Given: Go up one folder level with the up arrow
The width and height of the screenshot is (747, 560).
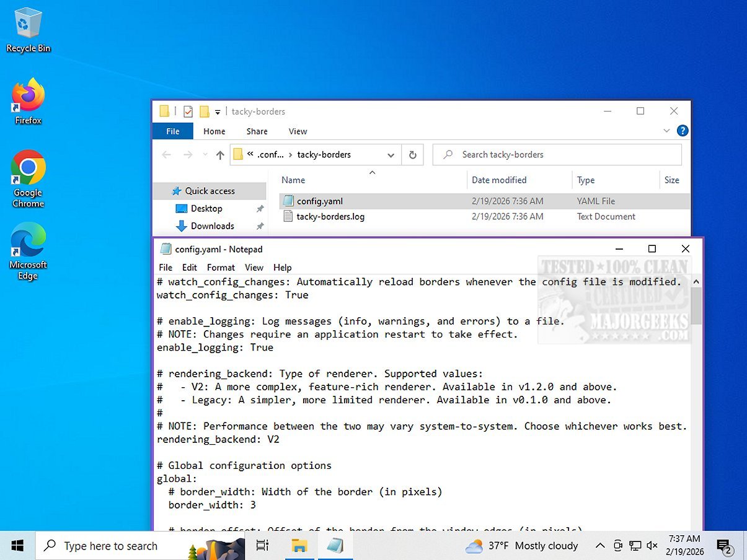Looking at the screenshot, I should pos(220,155).
